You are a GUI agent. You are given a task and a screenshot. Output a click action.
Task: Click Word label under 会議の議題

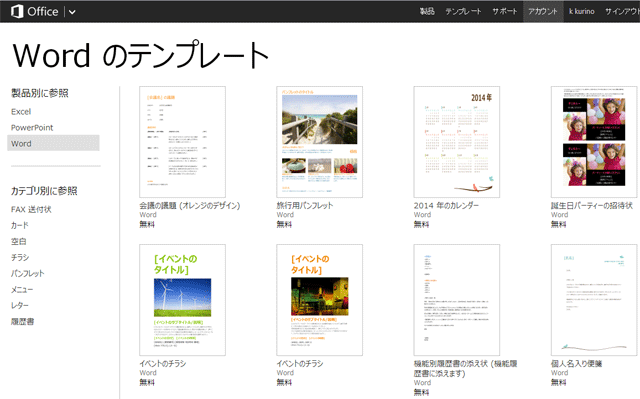148,215
